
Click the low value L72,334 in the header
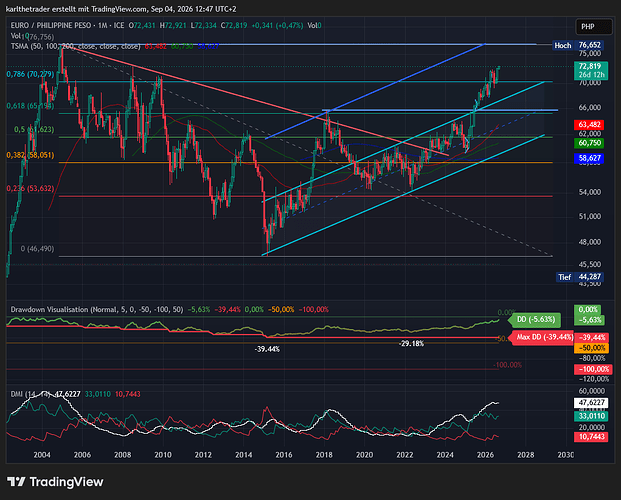pyautogui.click(x=204, y=25)
